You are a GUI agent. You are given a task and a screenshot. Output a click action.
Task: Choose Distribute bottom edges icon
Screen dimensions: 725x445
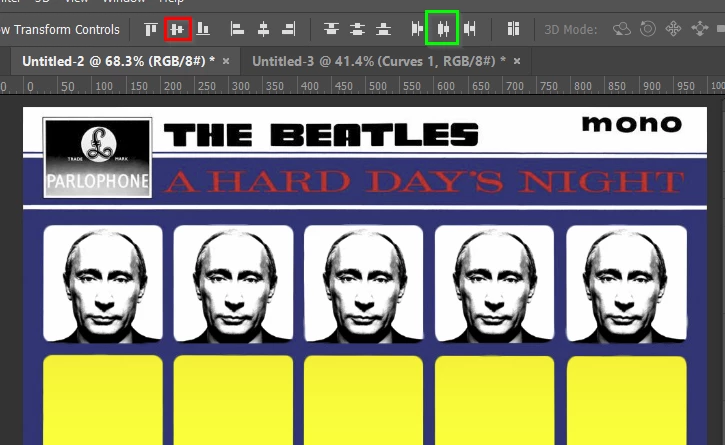coord(383,29)
